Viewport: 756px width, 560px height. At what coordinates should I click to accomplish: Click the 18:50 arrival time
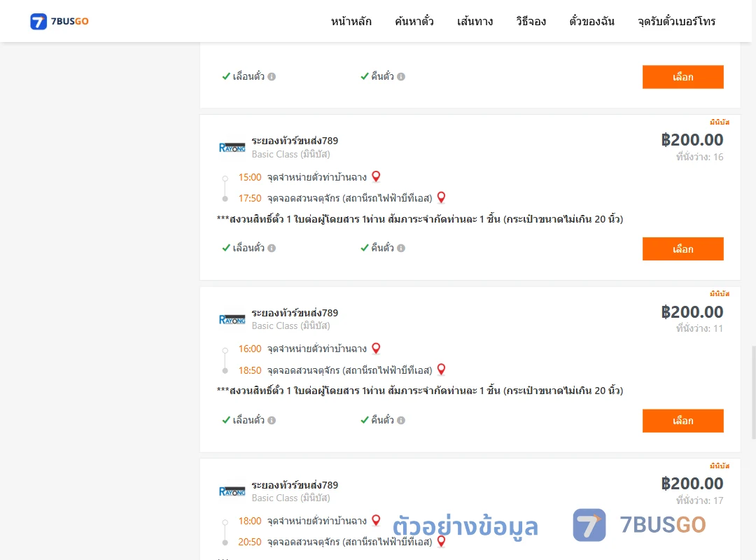(x=250, y=370)
